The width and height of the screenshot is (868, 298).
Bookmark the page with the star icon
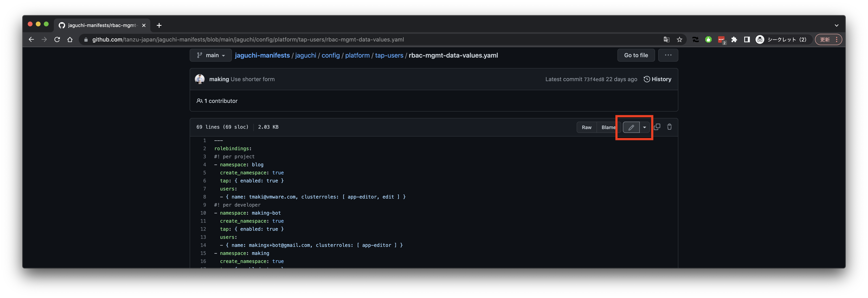click(679, 39)
